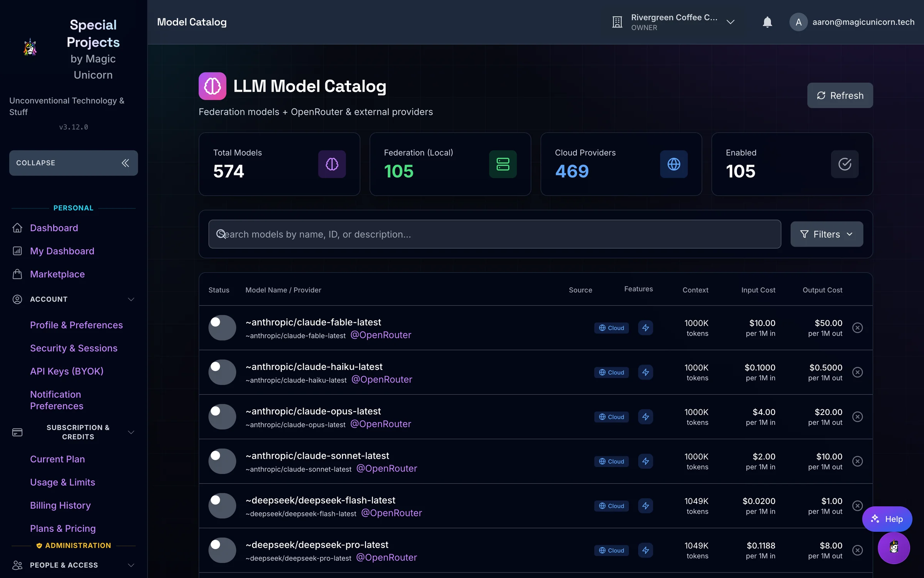This screenshot has height=578, width=924.
Task: Open the Filters dropdown
Action: pyautogui.click(x=827, y=234)
